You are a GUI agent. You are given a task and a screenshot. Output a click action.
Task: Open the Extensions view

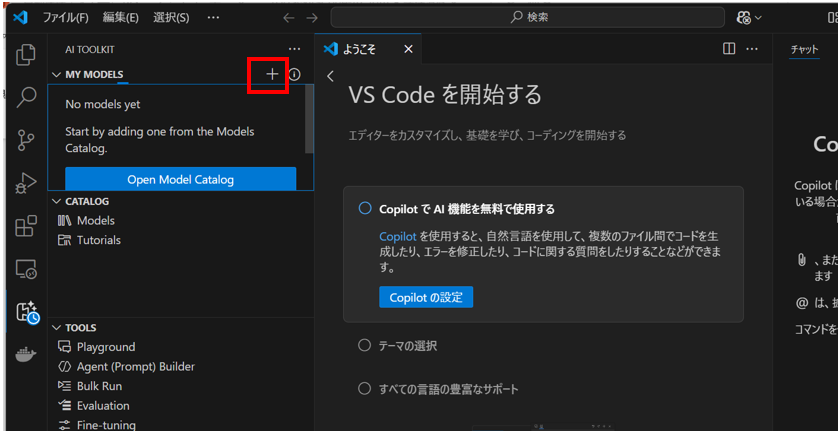pyautogui.click(x=26, y=226)
